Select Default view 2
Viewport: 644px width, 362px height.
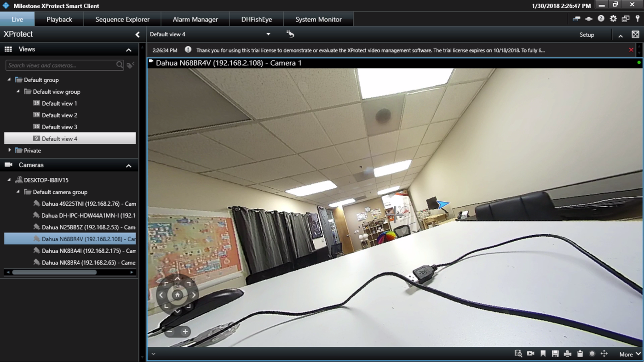(59, 115)
